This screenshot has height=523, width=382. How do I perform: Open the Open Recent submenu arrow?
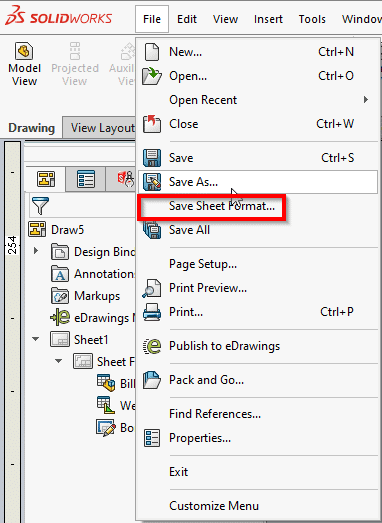[x=366, y=100]
